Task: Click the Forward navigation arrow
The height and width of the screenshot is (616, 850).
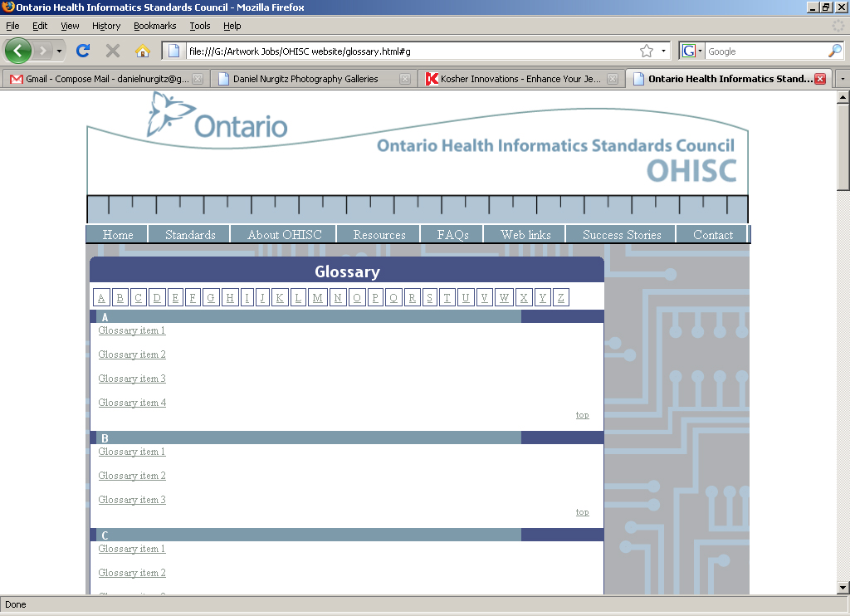Action: [x=42, y=51]
